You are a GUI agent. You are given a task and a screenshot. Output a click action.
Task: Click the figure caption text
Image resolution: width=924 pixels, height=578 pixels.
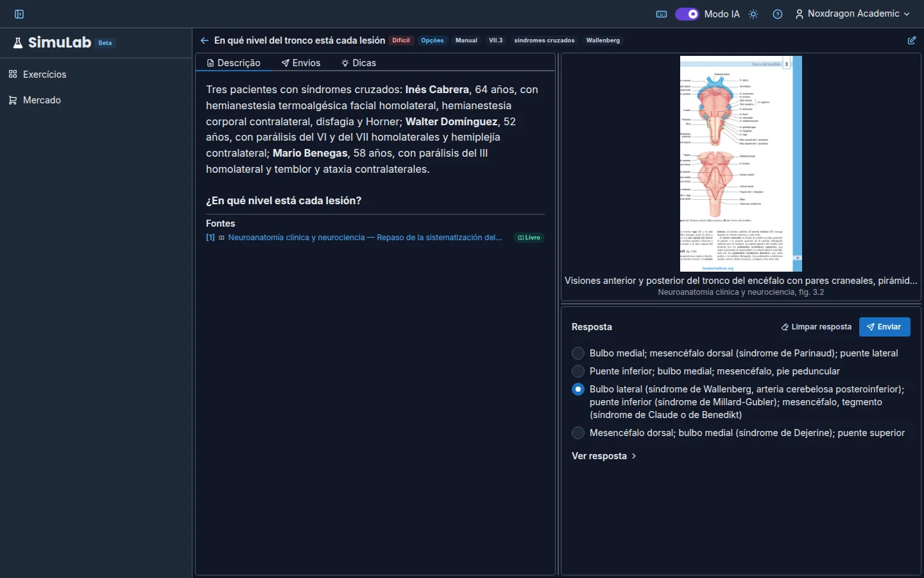(741, 281)
